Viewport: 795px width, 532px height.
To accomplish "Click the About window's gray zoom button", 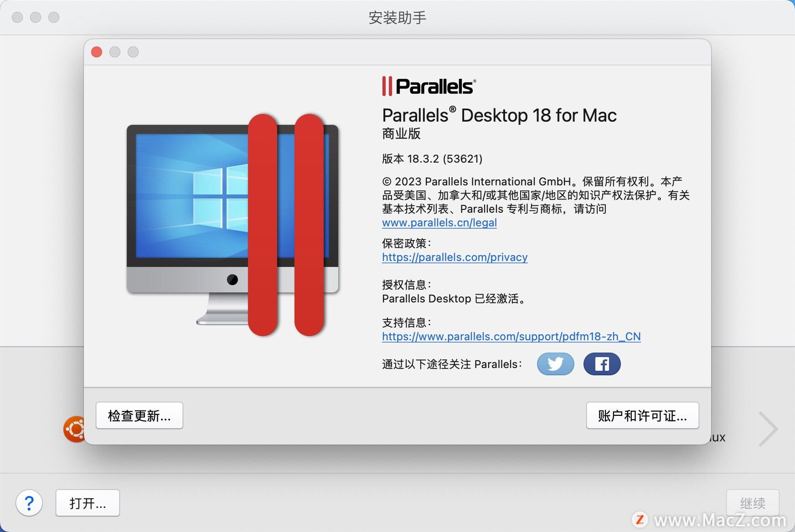I will pyautogui.click(x=133, y=52).
